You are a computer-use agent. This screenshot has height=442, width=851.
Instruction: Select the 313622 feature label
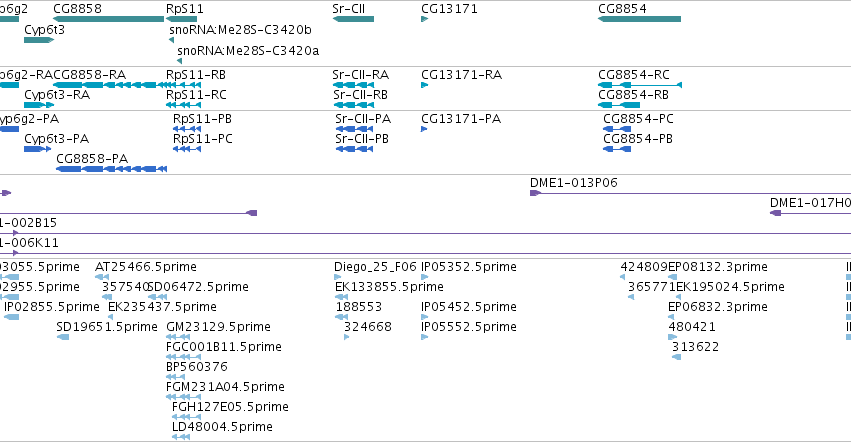tap(695, 346)
